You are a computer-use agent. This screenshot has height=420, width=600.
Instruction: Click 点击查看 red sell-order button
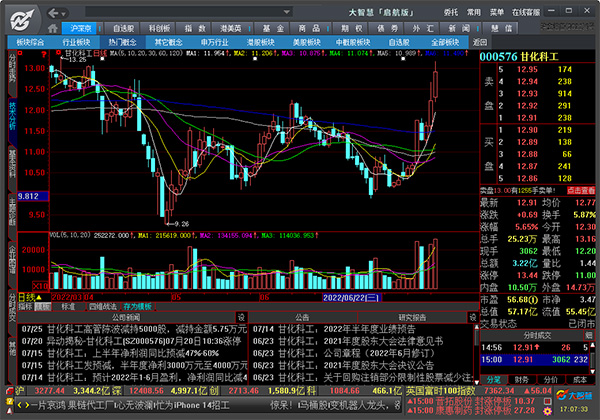coord(581,190)
